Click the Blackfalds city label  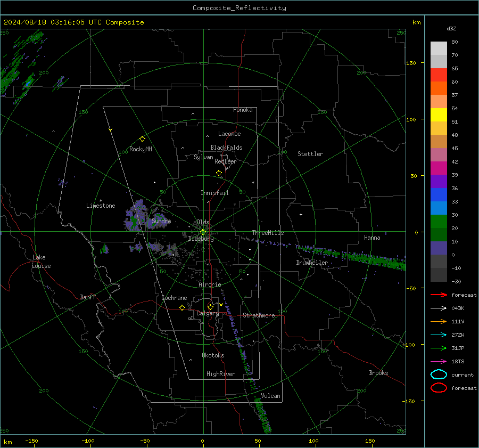tap(226, 148)
